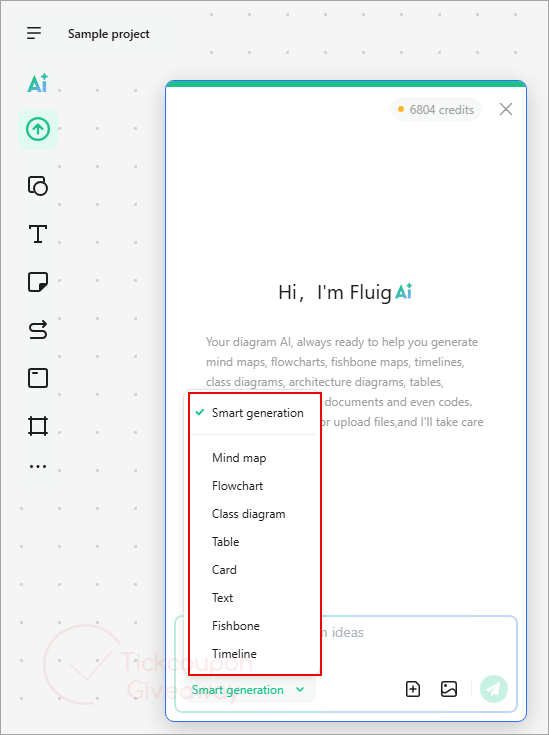Select the Text tool in the sidebar
The image size is (549, 735).
click(38, 233)
